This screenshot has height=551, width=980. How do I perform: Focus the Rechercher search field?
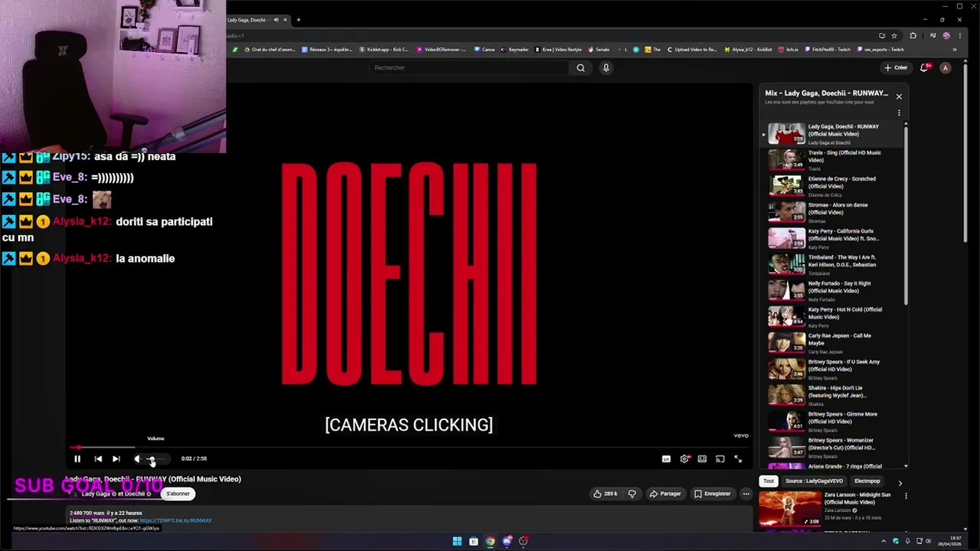(467, 67)
